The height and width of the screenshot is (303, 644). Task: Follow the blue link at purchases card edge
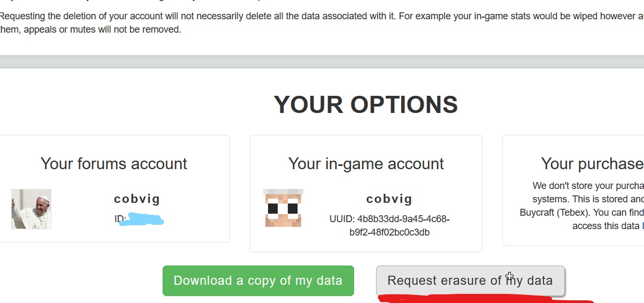click(642, 226)
